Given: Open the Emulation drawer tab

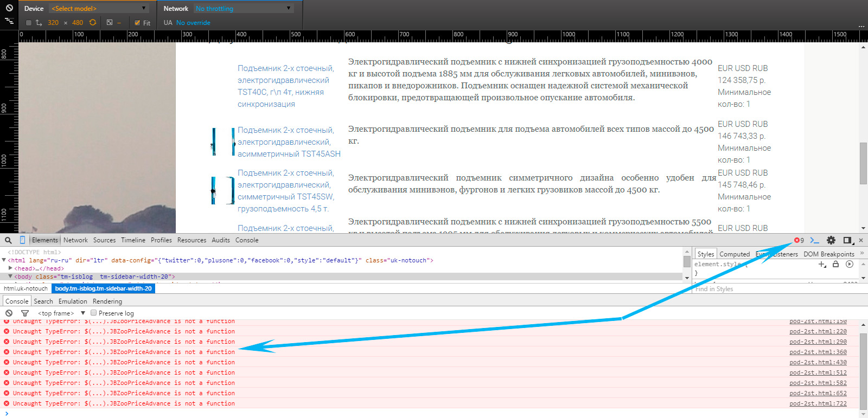Looking at the screenshot, I should pyautogui.click(x=73, y=301).
